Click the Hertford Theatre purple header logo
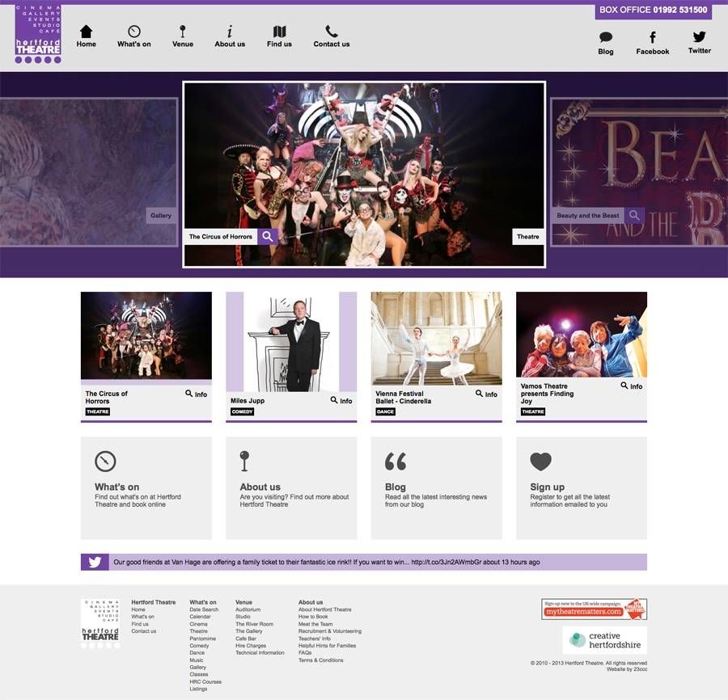Viewport: 728px width, 700px height. tap(38, 34)
